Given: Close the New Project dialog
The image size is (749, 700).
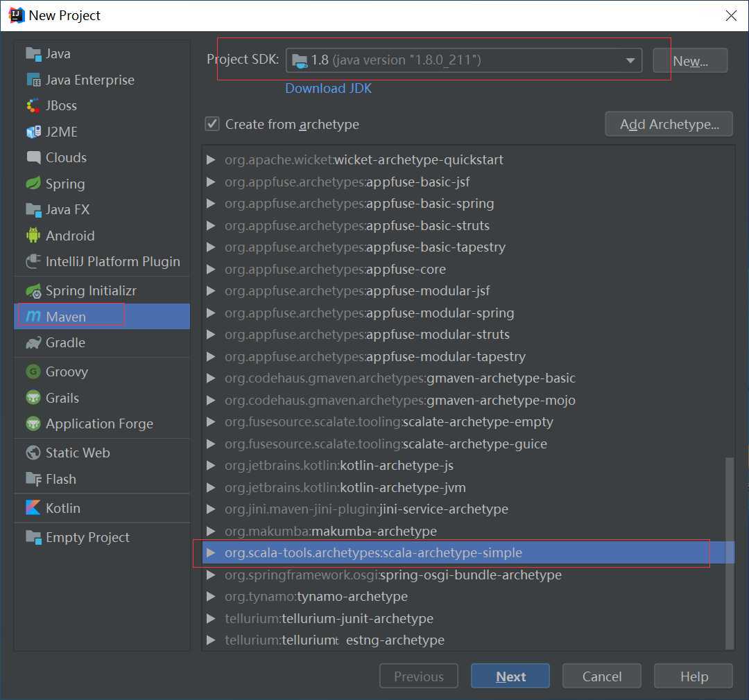Looking at the screenshot, I should click(731, 16).
